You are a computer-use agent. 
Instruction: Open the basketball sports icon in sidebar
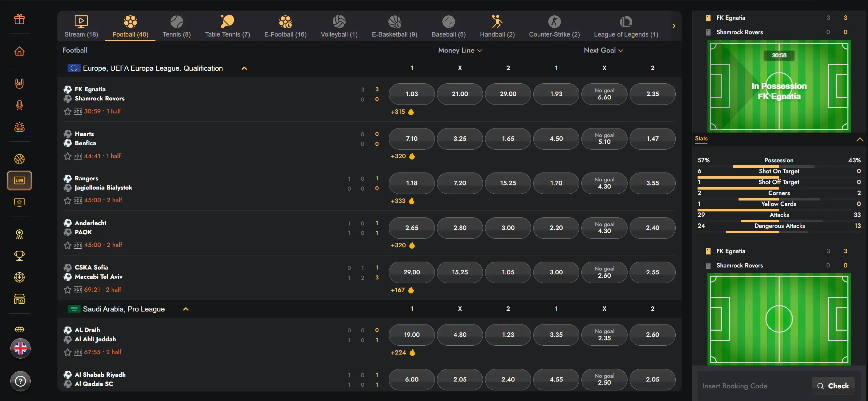click(19, 159)
